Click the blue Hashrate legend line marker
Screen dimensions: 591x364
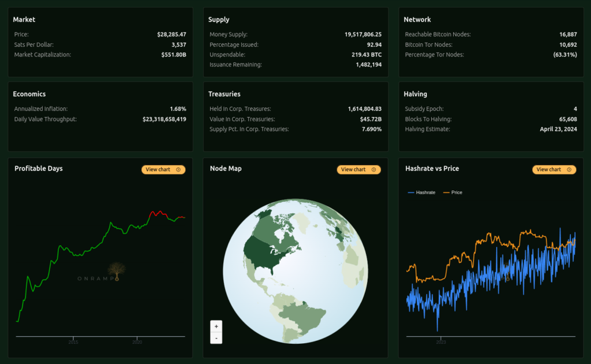point(412,192)
